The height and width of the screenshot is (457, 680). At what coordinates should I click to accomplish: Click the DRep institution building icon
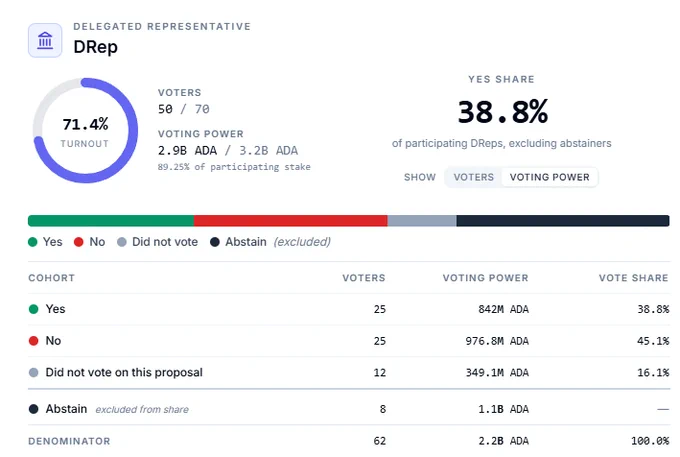pyautogui.click(x=45, y=40)
